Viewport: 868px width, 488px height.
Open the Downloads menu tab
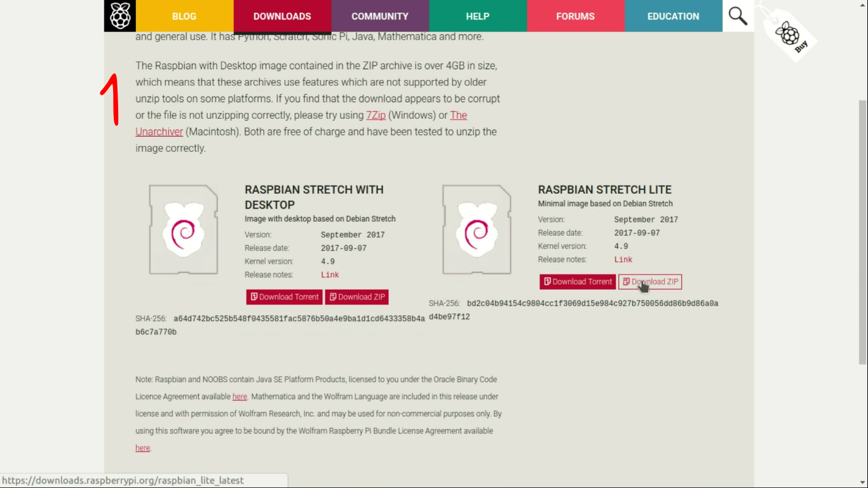click(282, 16)
